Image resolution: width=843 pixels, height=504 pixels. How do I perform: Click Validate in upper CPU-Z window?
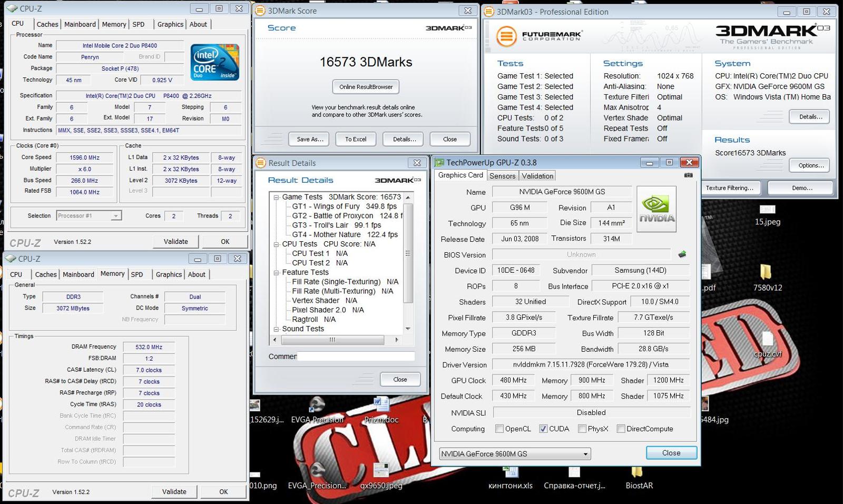[176, 241]
